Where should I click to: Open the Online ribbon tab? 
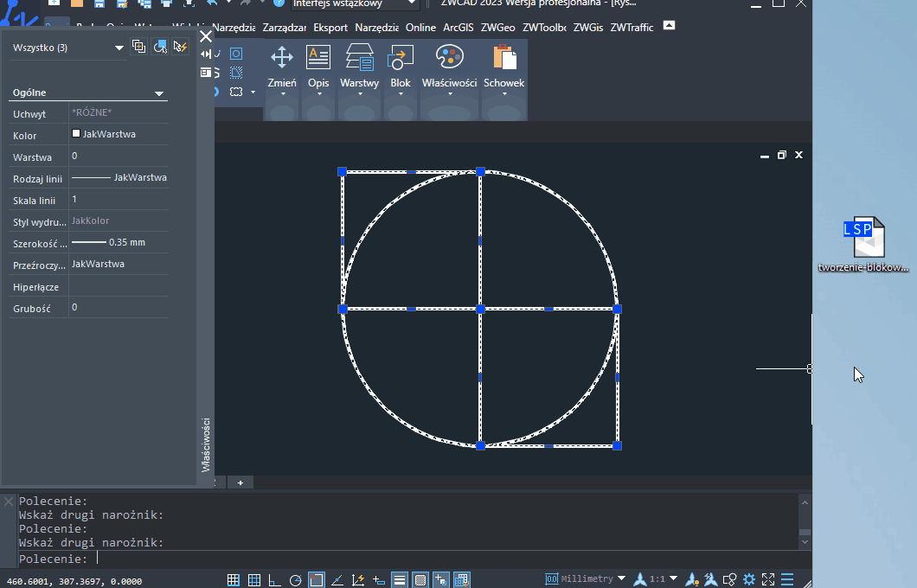[x=420, y=28]
